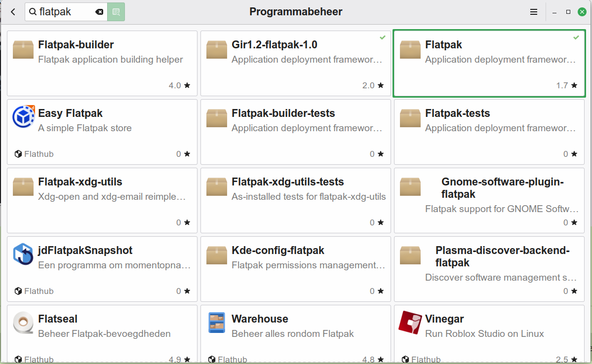The image size is (592, 364).
Task: Click the Flatpak-tests package icon
Action: pyautogui.click(x=410, y=118)
